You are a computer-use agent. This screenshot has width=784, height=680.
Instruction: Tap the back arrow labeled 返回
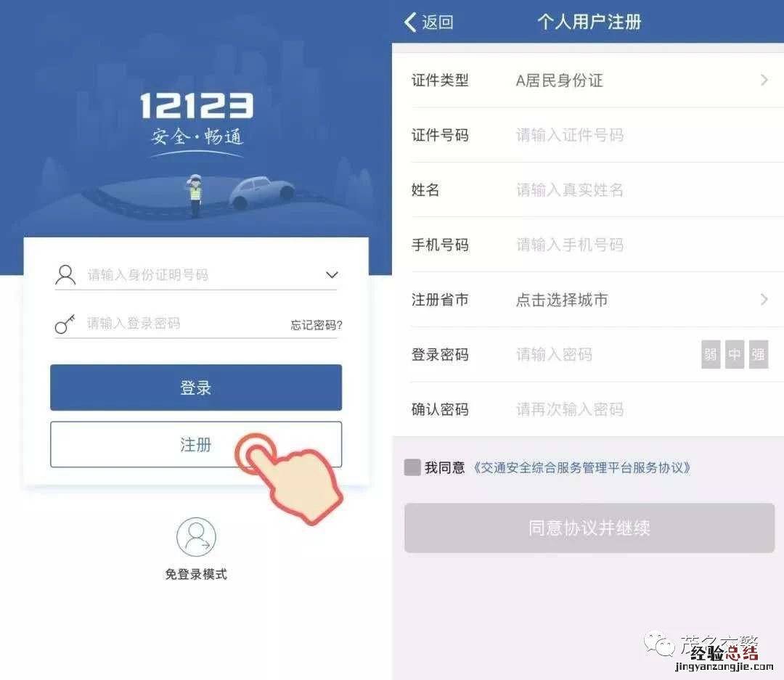[428, 22]
